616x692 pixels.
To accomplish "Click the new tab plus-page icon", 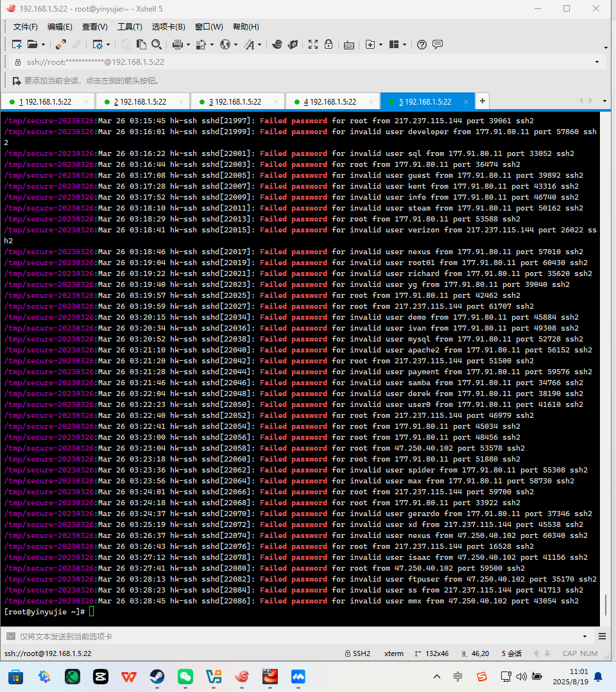I will pos(370,44).
